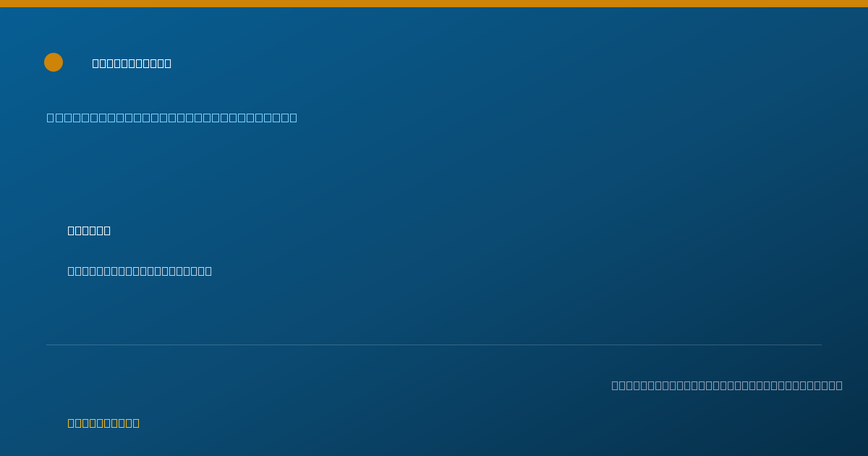Open the orange link text at bottom-left

[103, 423]
